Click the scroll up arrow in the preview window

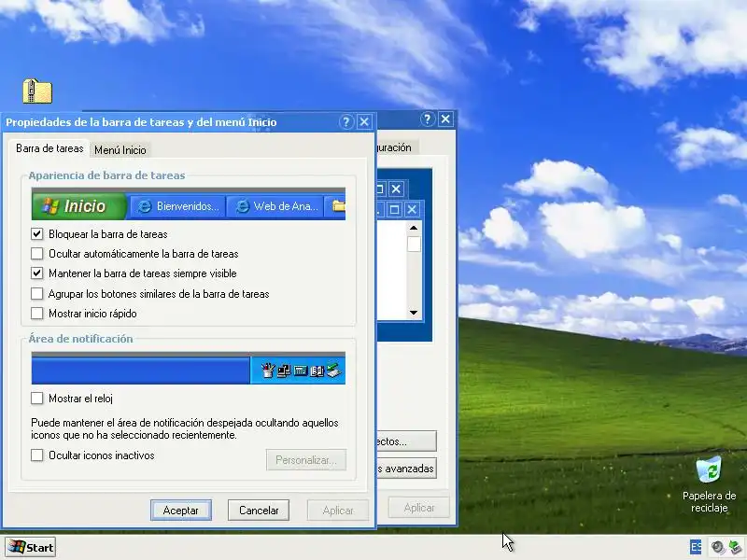[x=414, y=228]
